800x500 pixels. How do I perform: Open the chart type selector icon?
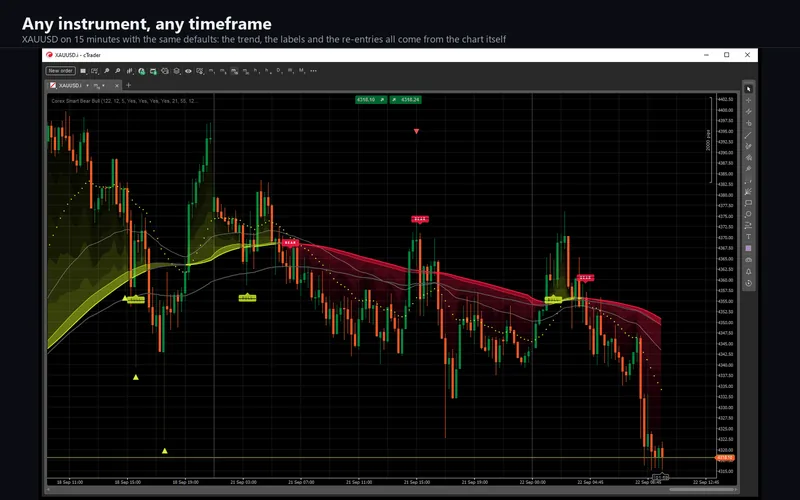coord(94,71)
